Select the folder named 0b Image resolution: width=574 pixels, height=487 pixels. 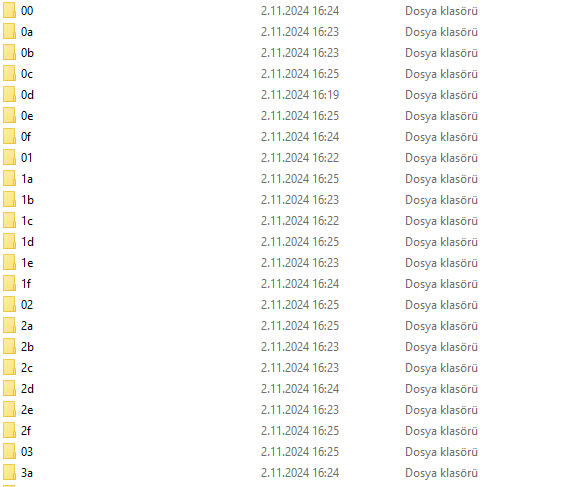click(x=27, y=53)
